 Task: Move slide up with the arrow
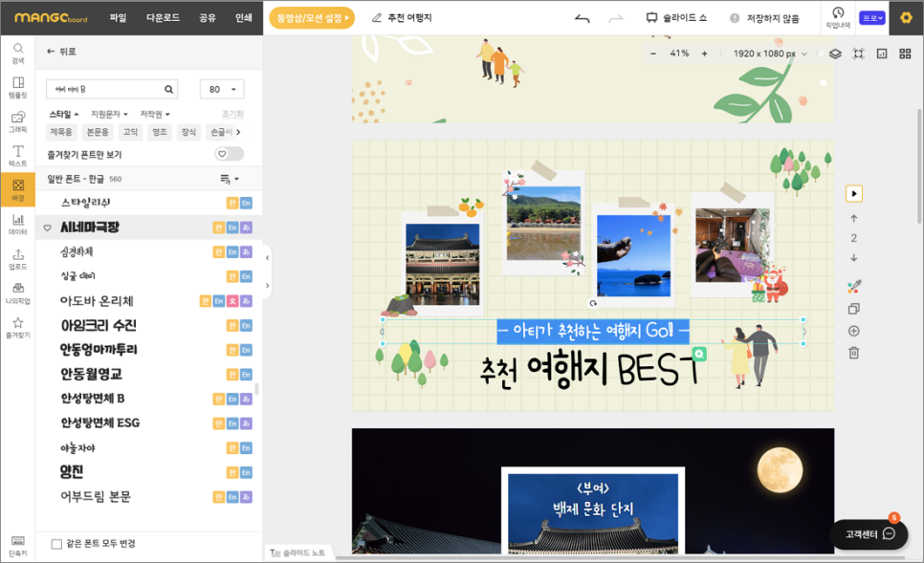click(854, 219)
